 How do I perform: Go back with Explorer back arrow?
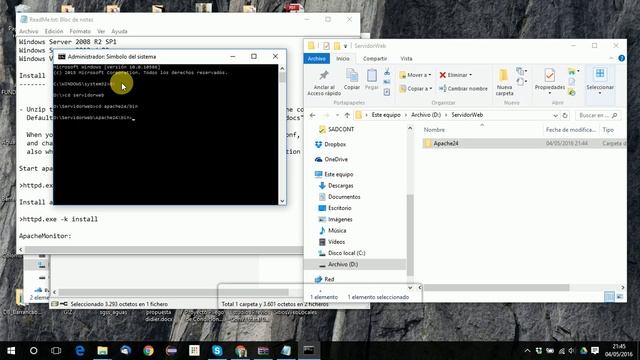(313, 116)
